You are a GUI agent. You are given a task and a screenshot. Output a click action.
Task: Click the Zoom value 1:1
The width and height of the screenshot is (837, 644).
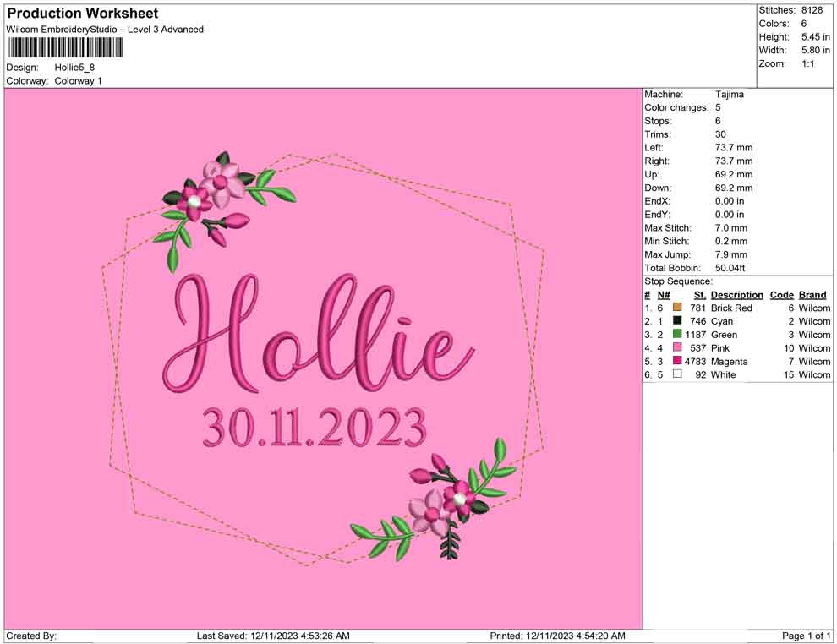(x=807, y=63)
